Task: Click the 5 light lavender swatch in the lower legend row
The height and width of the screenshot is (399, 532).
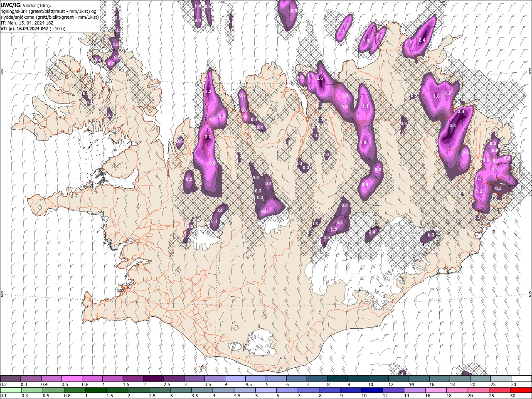Action: (265, 390)
